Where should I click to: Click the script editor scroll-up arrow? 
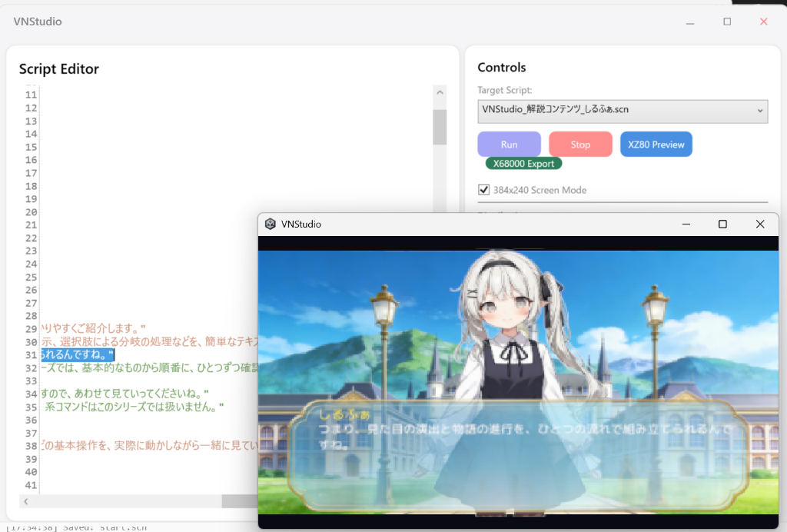coord(440,92)
